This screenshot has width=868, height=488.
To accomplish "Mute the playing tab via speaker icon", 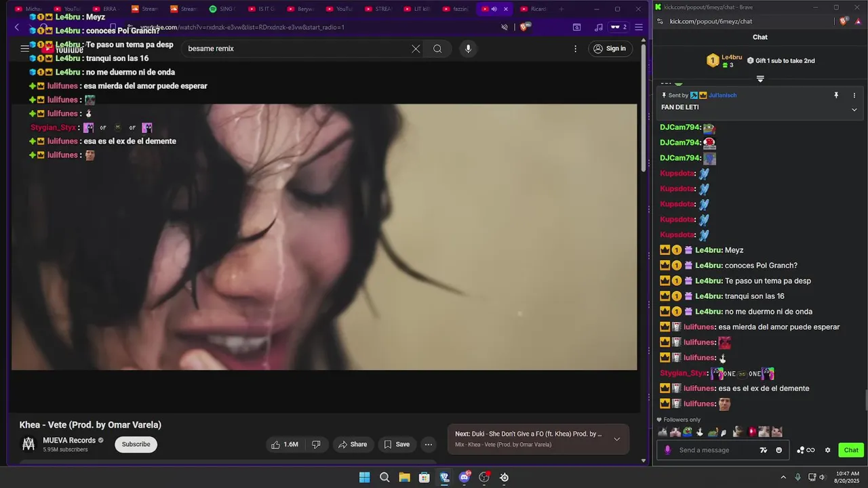I will (x=494, y=9).
